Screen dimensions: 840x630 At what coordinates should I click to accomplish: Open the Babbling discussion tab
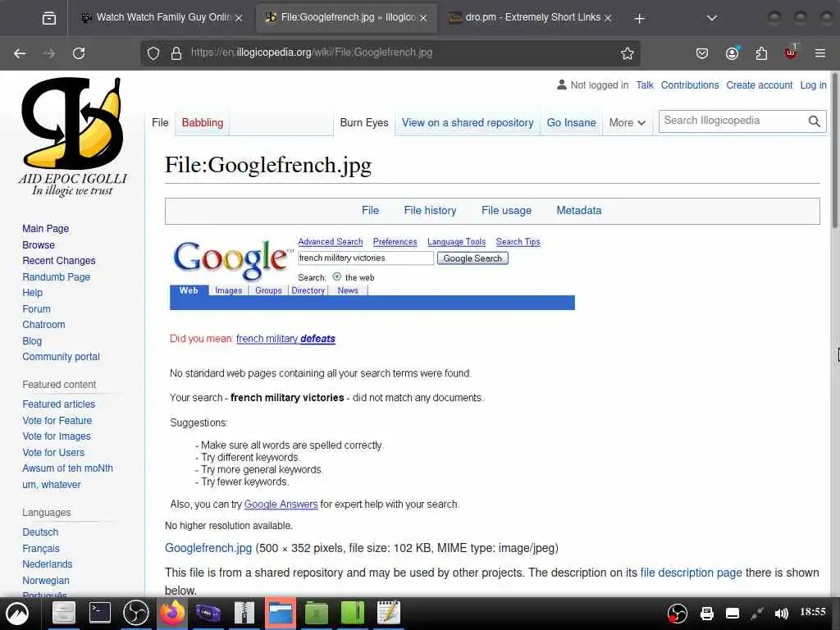pos(203,123)
